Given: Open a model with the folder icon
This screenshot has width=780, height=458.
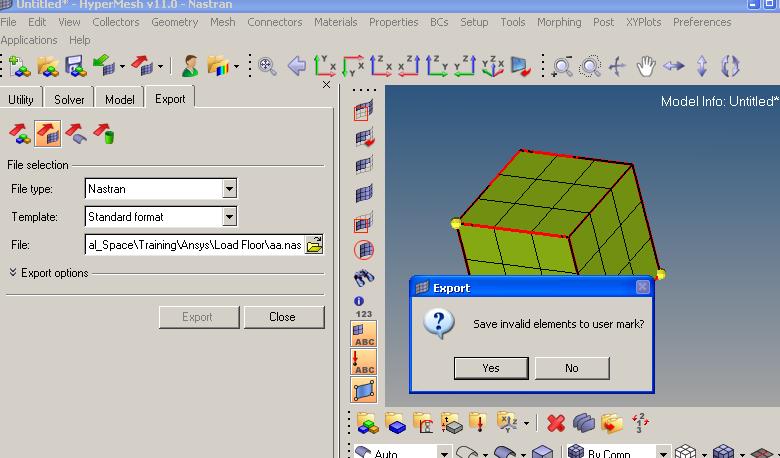Looking at the screenshot, I should click(48, 66).
